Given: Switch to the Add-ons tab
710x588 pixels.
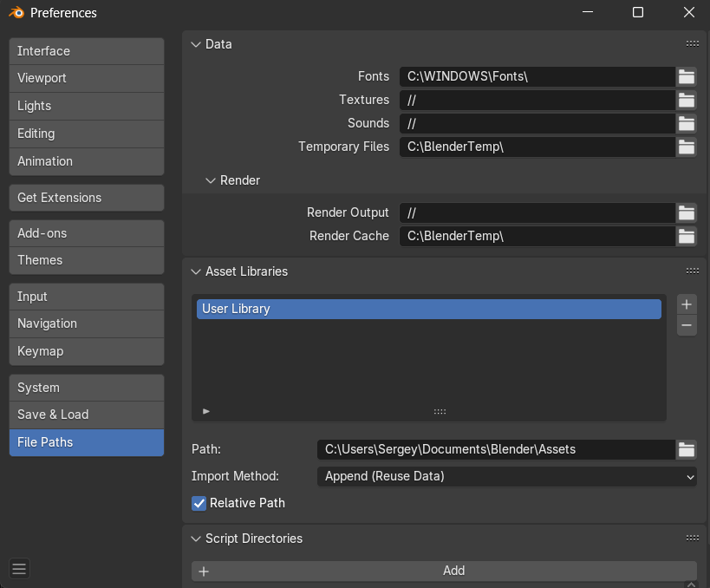Looking at the screenshot, I should point(87,233).
